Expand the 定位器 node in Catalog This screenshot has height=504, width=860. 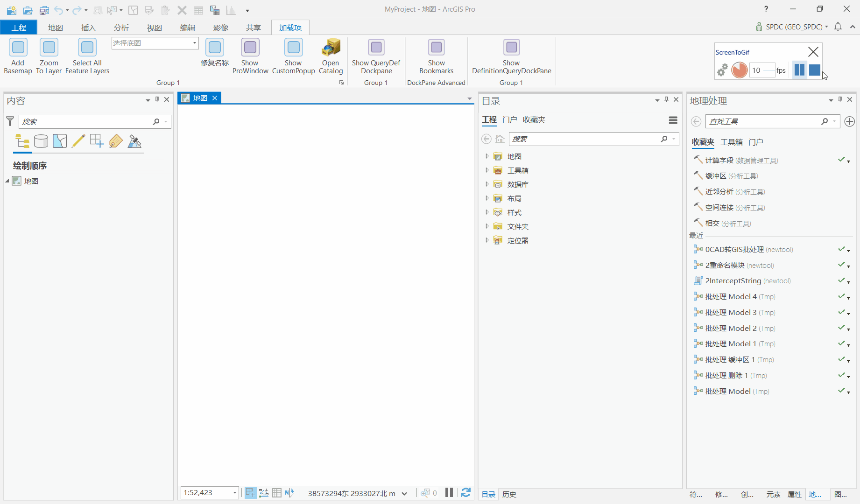(x=487, y=240)
